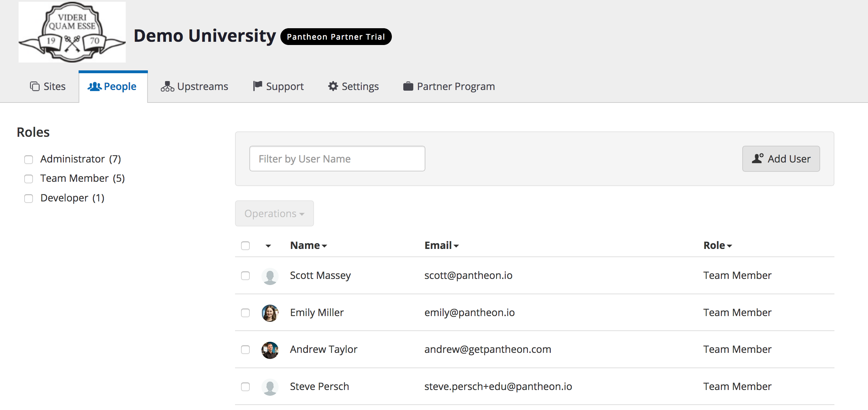This screenshot has width=868, height=410.
Task: Click the Emily Miller name
Action: click(x=317, y=312)
